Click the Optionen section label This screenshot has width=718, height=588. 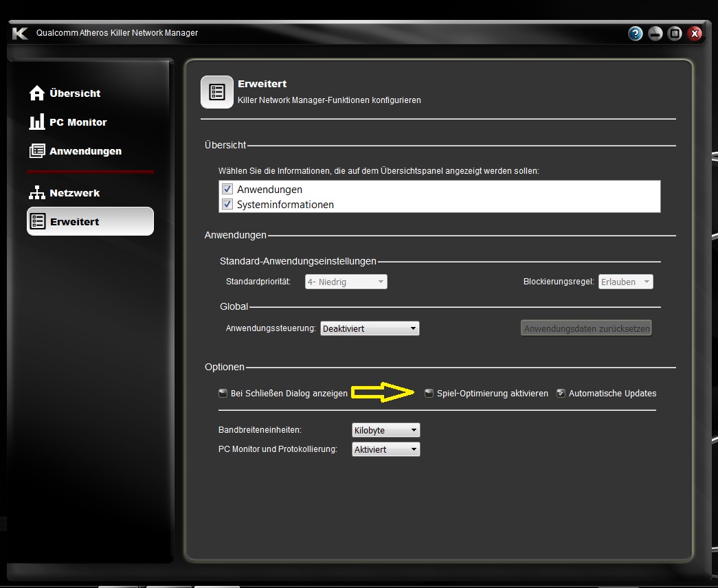(x=225, y=367)
